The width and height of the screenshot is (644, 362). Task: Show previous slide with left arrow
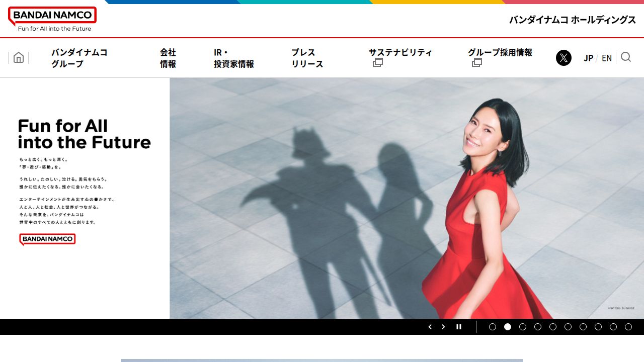tap(430, 327)
